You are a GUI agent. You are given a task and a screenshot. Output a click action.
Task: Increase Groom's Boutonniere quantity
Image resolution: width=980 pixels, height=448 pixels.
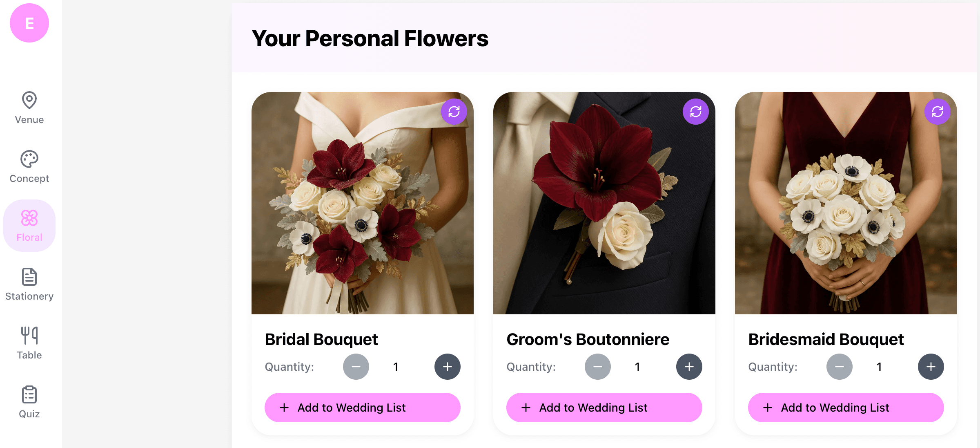point(689,367)
